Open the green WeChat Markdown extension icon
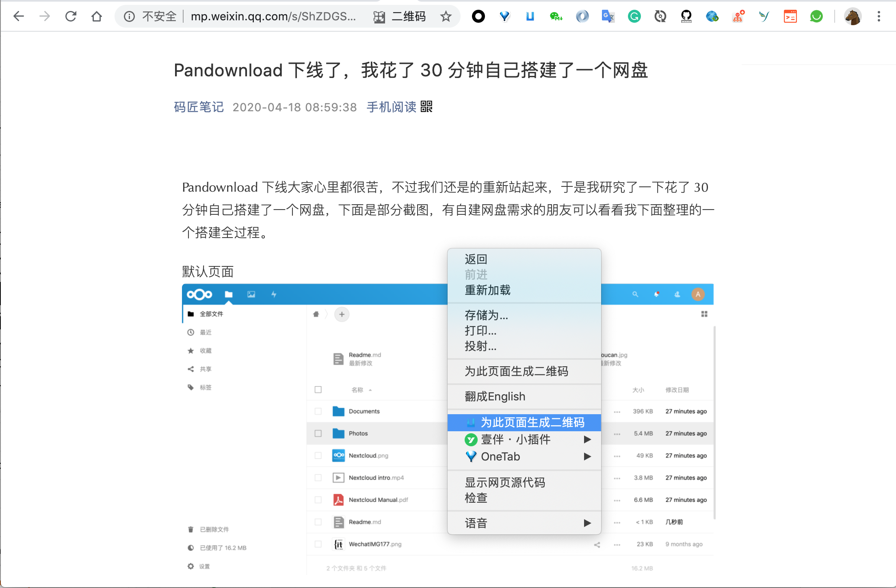896x588 pixels. click(556, 16)
